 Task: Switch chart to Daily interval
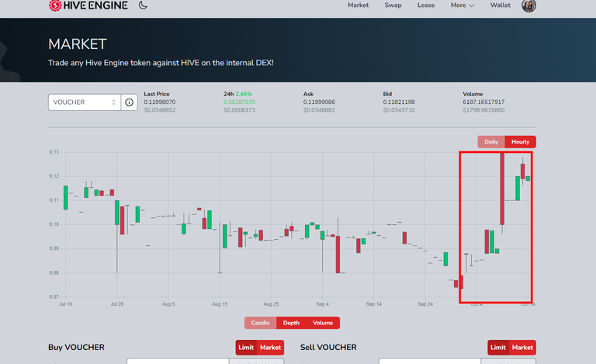pyautogui.click(x=491, y=142)
